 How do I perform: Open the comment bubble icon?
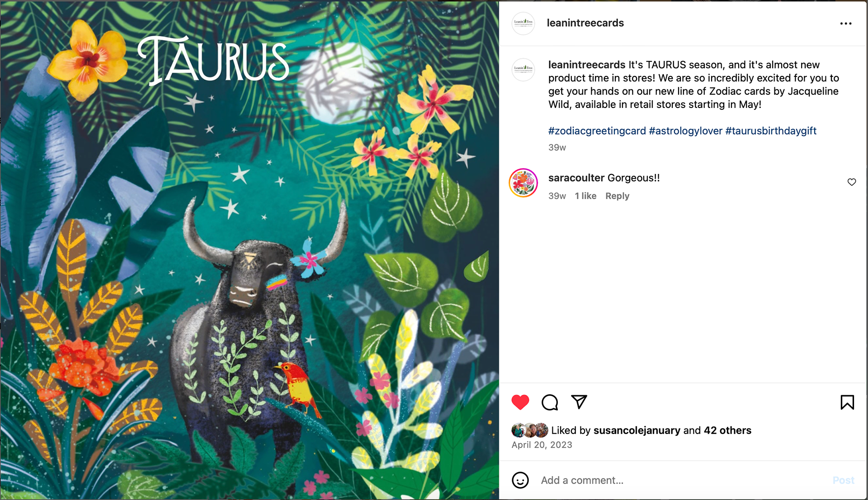tap(550, 402)
